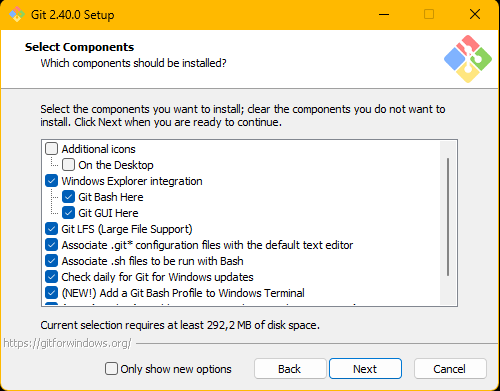Tick the Only show new options checkbox
The image size is (500, 391).
pyautogui.click(x=111, y=369)
